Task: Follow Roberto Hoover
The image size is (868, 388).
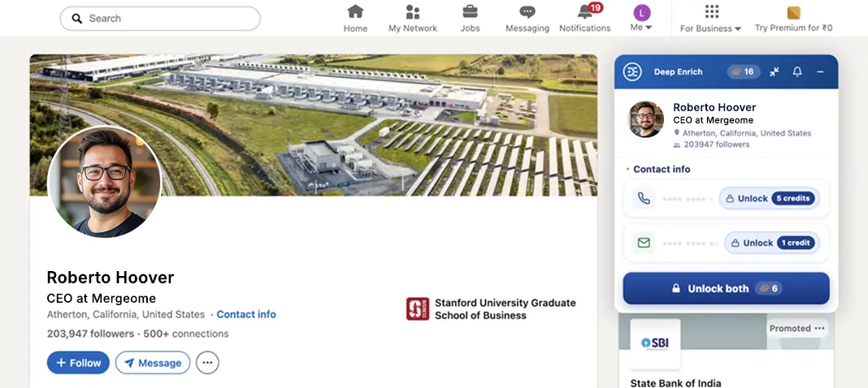Action: pos(78,363)
